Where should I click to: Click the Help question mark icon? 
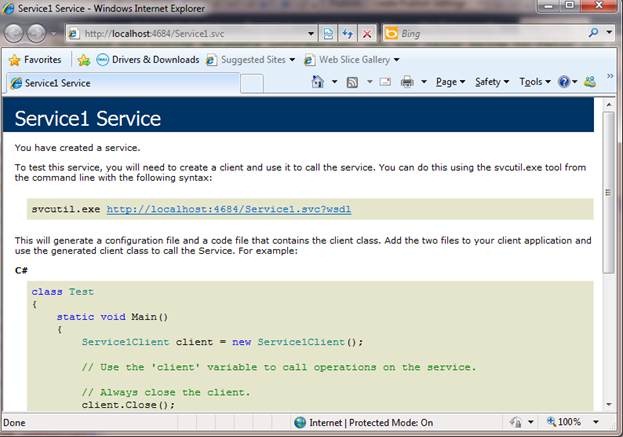tap(563, 82)
